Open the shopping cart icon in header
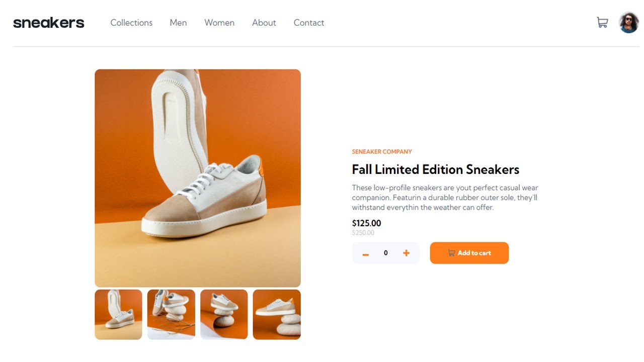 click(x=602, y=23)
